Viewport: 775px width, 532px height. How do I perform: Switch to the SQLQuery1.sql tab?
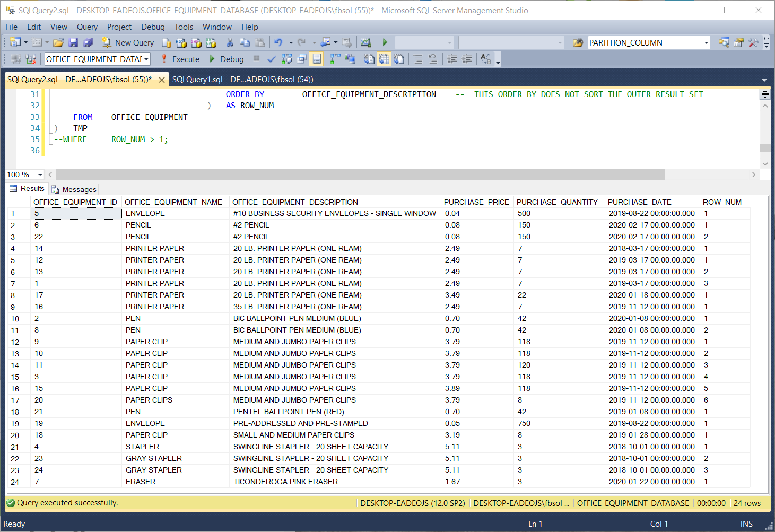pyautogui.click(x=242, y=80)
